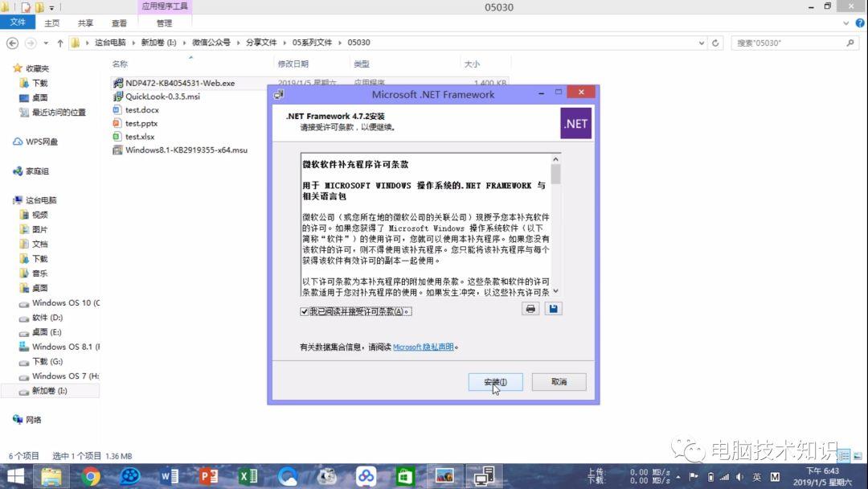Switch to the 查看 ribbon tab
This screenshot has width=868, height=489.
click(x=119, y=23)
